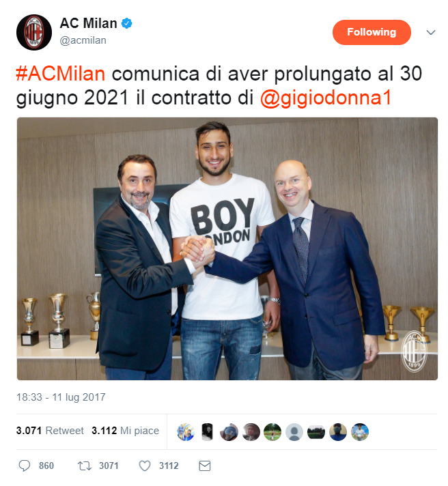Send tweet via envelope direct message icon
448x486 pixels.
[205, 466]
